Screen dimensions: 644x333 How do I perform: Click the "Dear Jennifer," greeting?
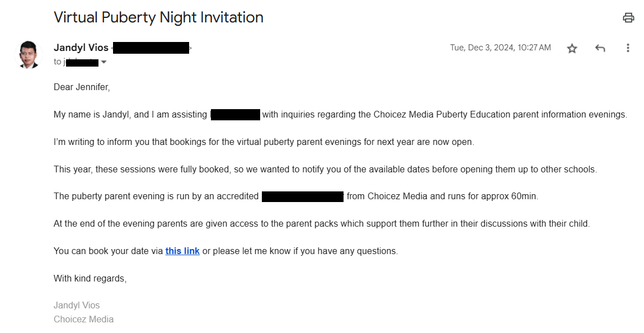click(82, 87)
